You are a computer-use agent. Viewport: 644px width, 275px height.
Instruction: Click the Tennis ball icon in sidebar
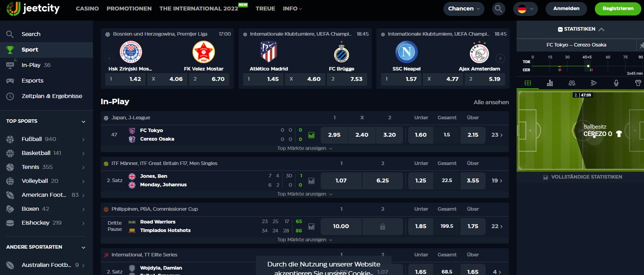coord(10,167)
